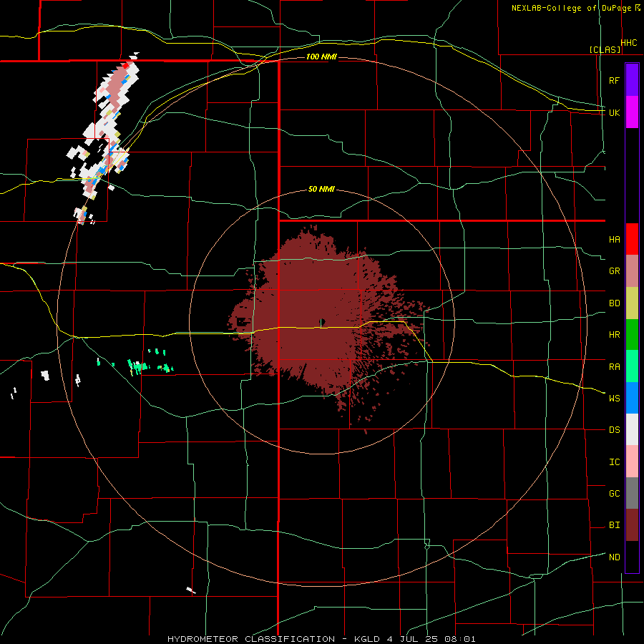Click the BI brown legend swatch

[632, 525]
